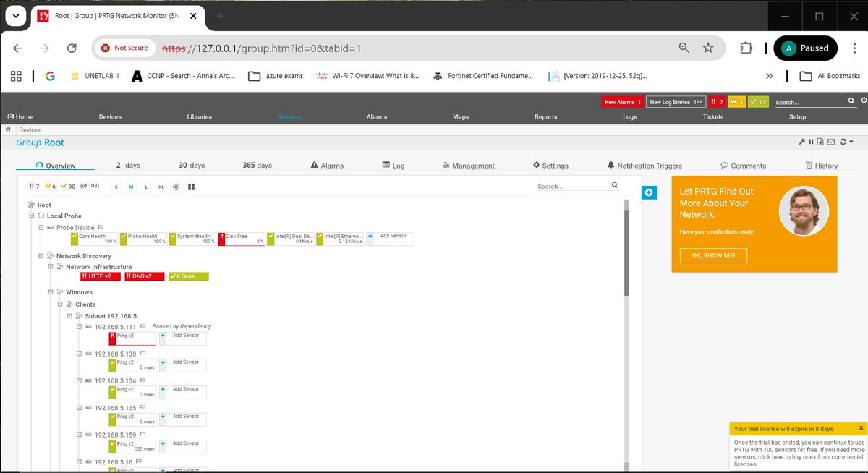Click Add Sensor for Probe Device

coord(390,239)
